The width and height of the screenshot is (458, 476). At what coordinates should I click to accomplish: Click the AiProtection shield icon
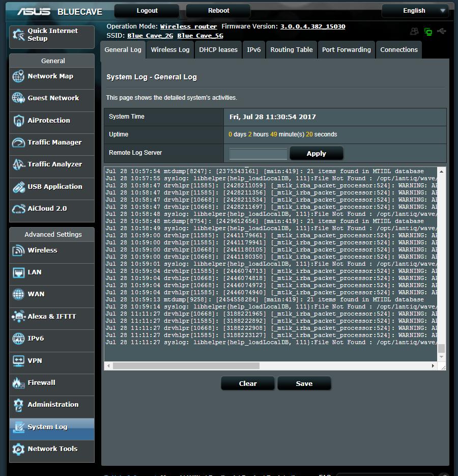click(x=18, y=121)
